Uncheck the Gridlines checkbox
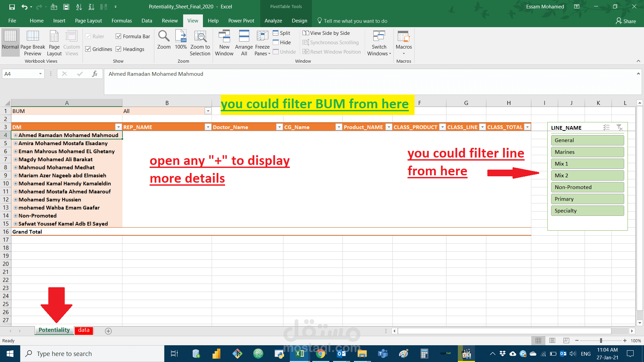 [88, 49]
